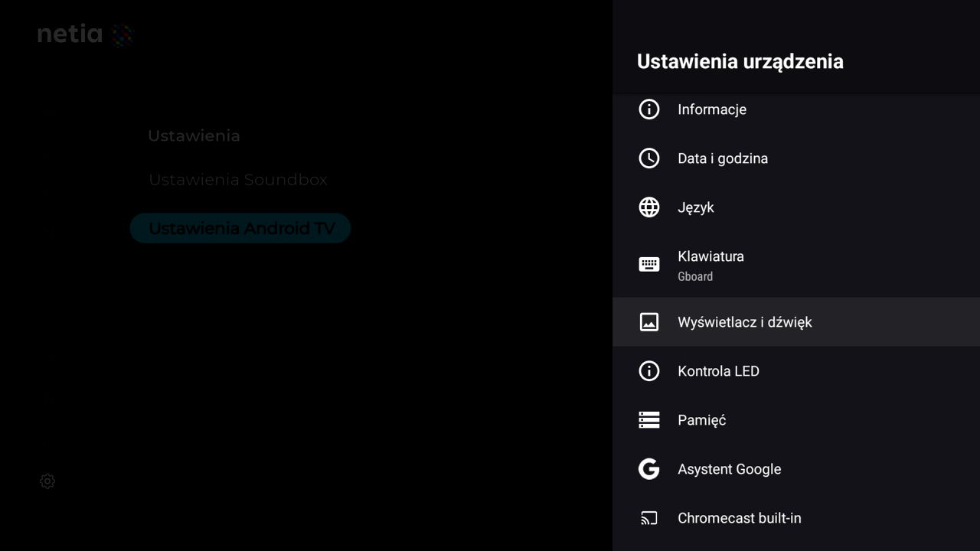Select the Ustawienia option on the left
The image size is (980, 551).
click(194, 135)
